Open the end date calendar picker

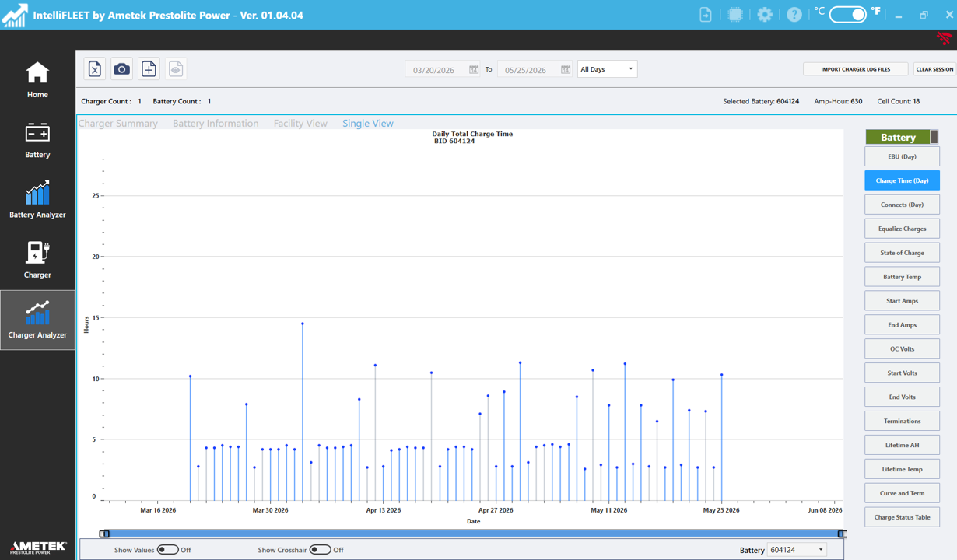pos(566,69)
